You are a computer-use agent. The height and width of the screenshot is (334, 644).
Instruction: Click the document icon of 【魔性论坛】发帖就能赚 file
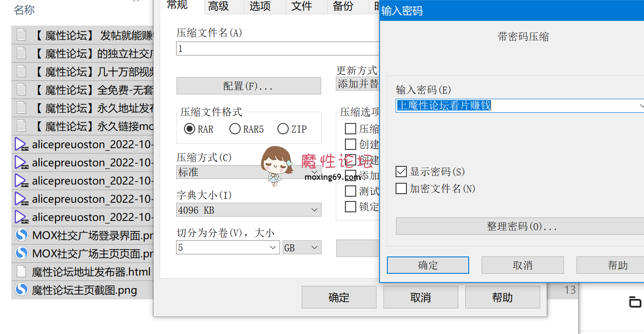click(21, 35)
